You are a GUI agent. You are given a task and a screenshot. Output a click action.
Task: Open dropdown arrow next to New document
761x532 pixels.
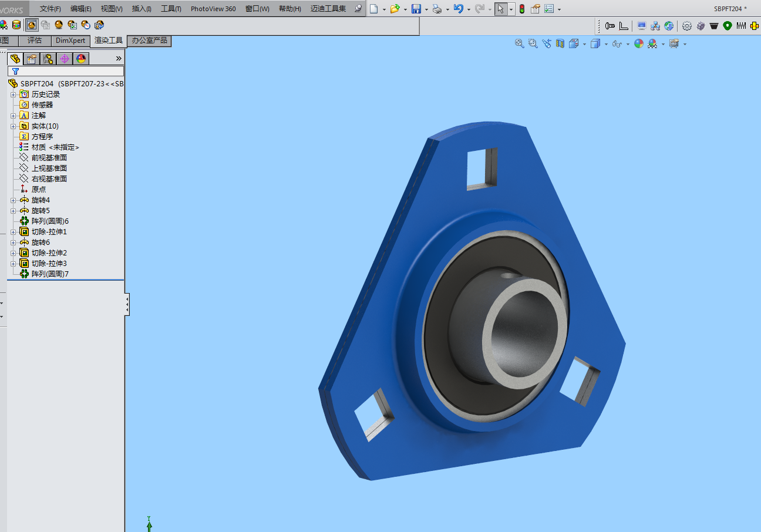click(384, 9)
